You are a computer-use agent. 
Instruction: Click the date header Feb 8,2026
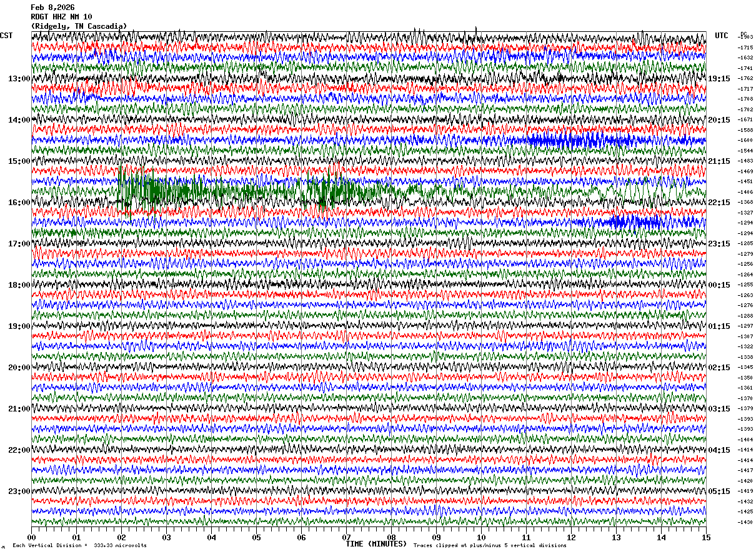(x=52, y=8)
